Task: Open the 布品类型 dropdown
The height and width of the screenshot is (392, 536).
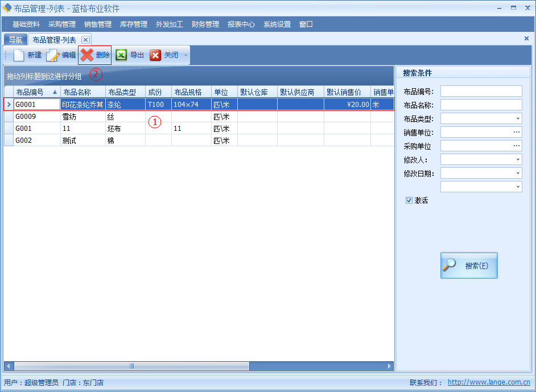Action: tap(517, 118)
